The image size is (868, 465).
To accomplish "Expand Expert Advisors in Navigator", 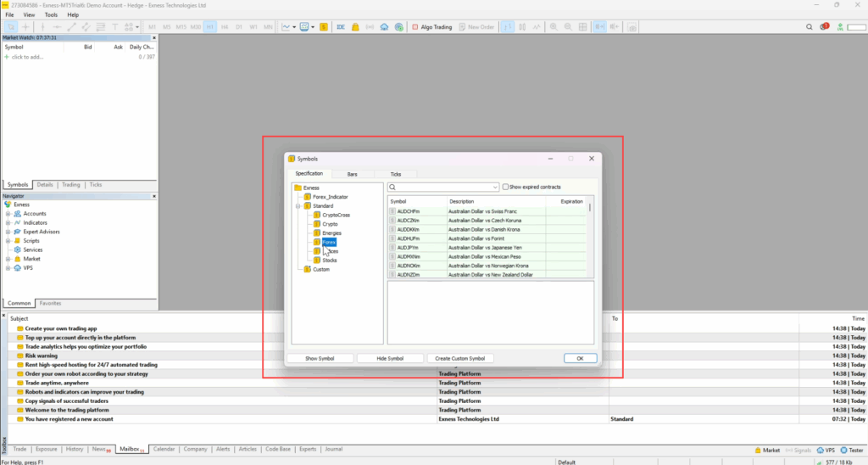I will tap(8, 232).
